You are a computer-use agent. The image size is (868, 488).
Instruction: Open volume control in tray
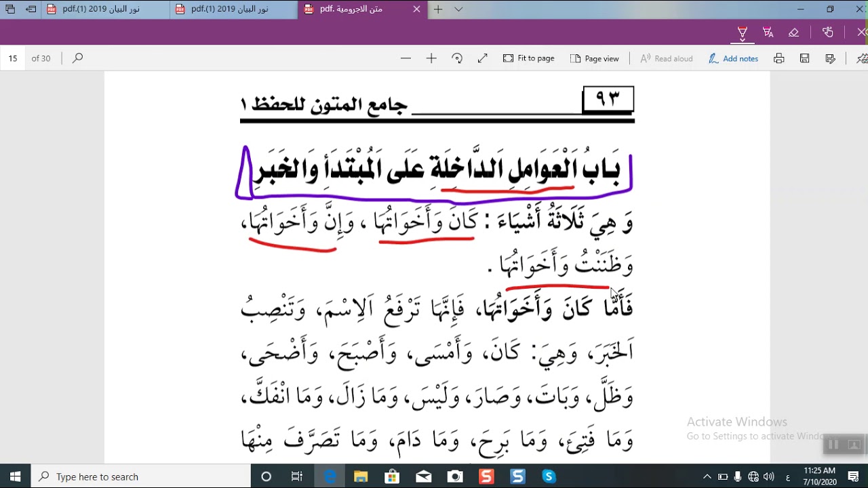[768, 476]
